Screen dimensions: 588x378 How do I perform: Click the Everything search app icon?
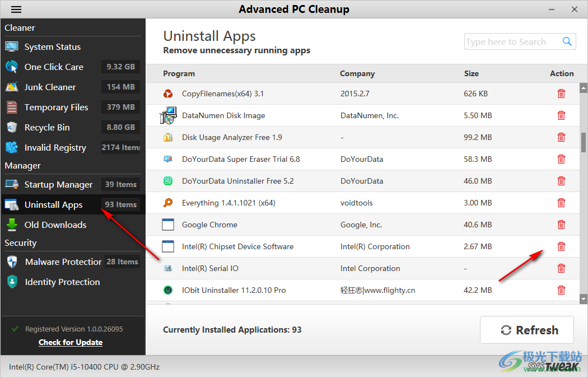tap(168, 203)
